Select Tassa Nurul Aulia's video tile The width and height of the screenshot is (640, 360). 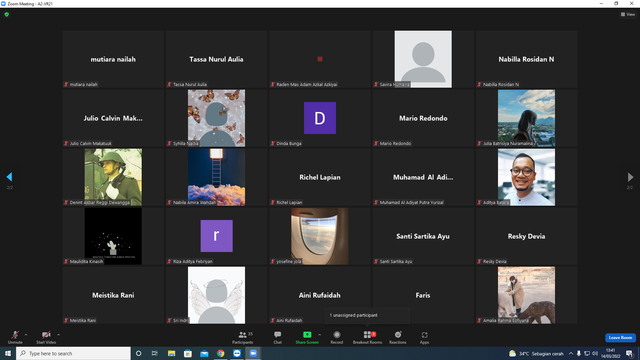(216, 59)
